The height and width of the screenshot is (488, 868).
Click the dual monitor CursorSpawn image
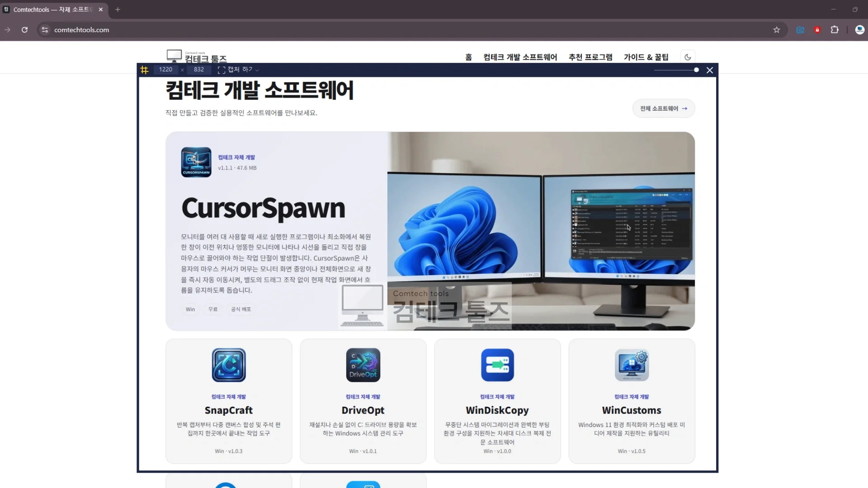tap(541, 231)
